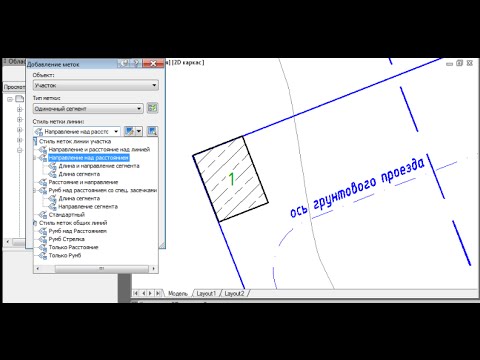Click the next layout tab arrow
Image resolution: width=480 pixels, height=360 pixels.
click(151, 293)
